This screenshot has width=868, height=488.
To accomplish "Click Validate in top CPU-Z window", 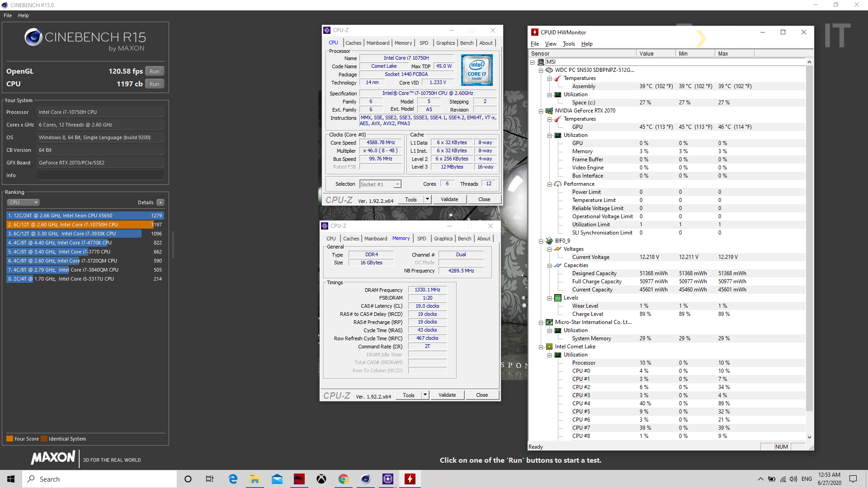I will pos(449,199).
